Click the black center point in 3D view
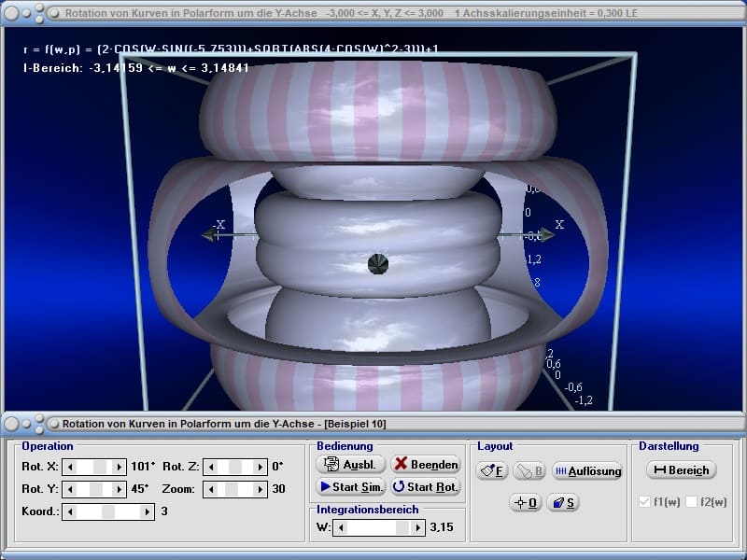Image resolution: width=747 pixels, height=560 pixels. coord(378,264)
